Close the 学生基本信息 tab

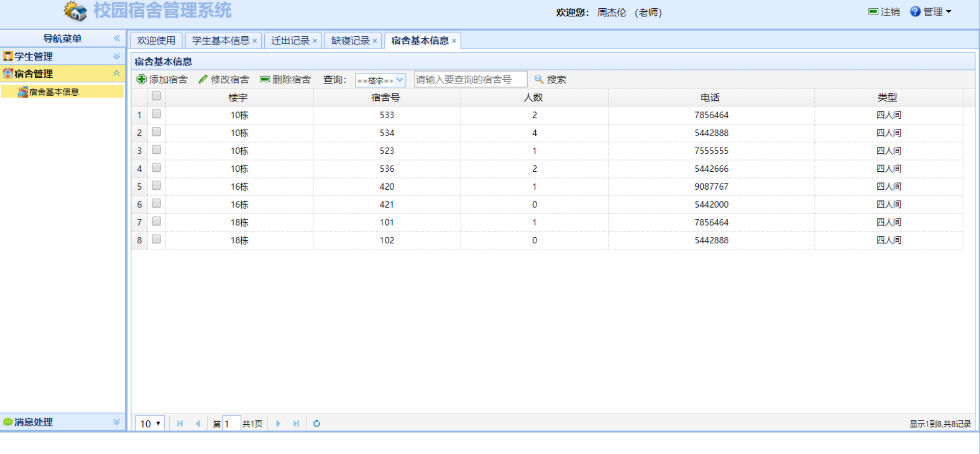[255, 41]
